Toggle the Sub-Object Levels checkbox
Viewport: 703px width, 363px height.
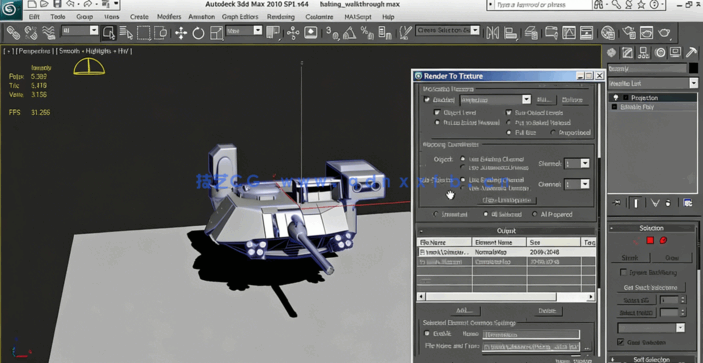pos(509,113)
